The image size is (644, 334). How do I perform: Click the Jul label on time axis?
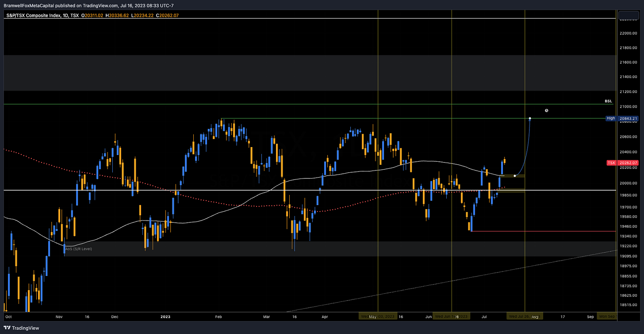coord(484,317)
